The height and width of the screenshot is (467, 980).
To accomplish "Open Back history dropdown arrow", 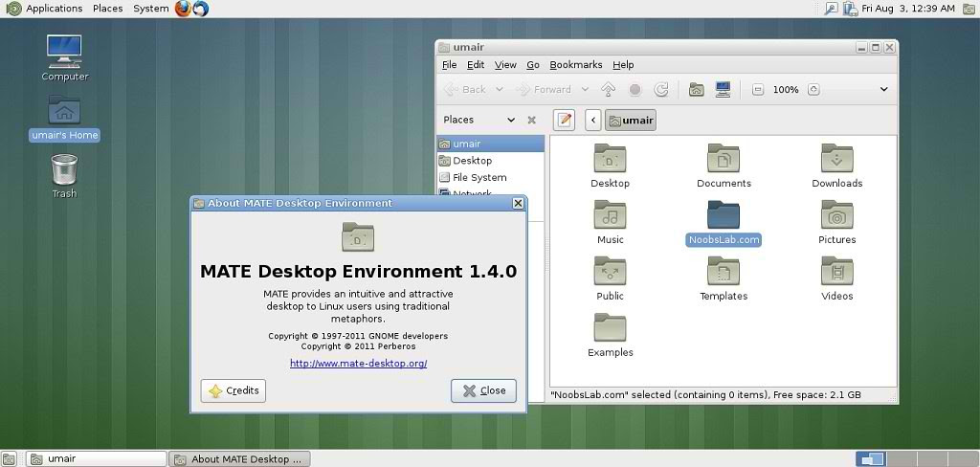I will click(499, 89).
